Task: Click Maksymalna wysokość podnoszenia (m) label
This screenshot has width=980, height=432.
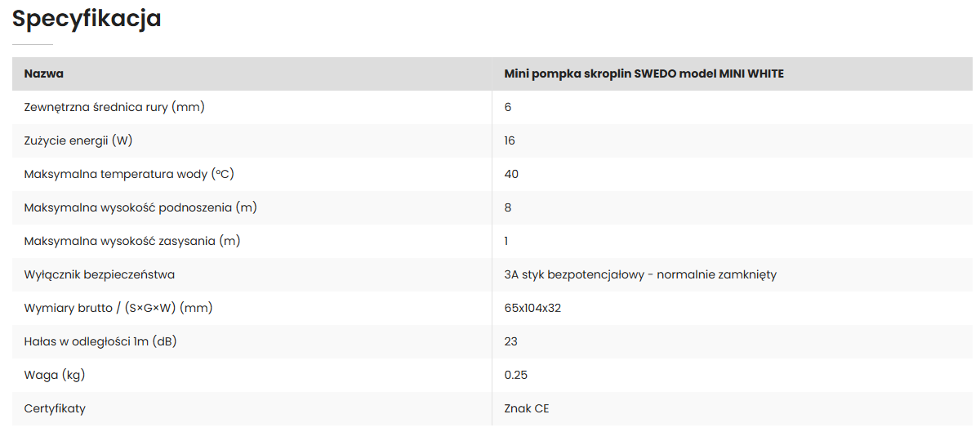Action: [140, 207]
